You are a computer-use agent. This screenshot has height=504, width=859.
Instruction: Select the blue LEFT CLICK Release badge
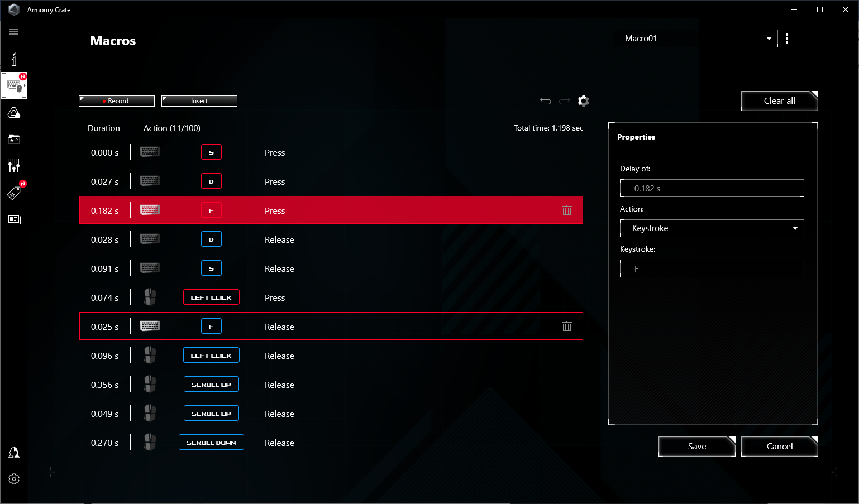point(211,355)
